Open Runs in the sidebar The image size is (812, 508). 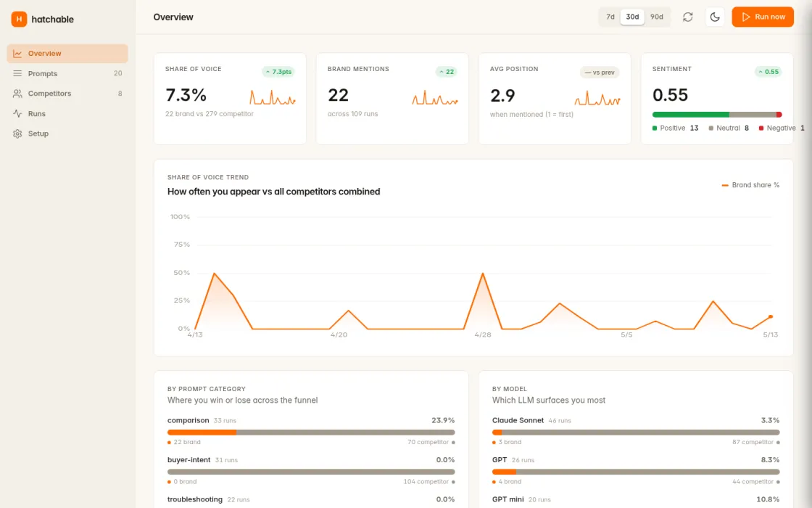(x=67, y=113)
